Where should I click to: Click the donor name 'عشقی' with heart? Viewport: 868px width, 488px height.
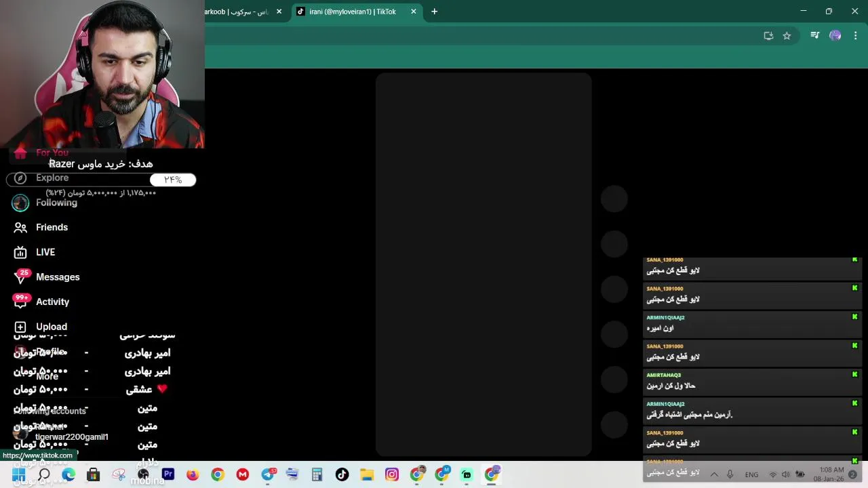[146, 390]
